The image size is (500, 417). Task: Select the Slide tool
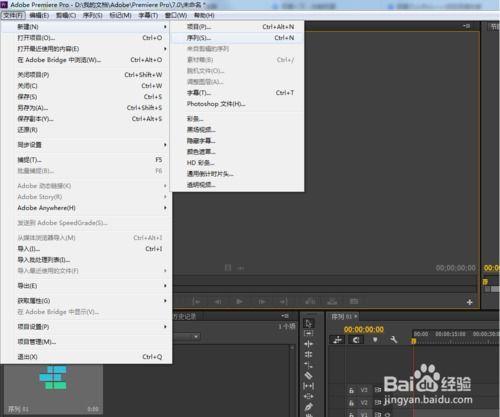[308, 396]
